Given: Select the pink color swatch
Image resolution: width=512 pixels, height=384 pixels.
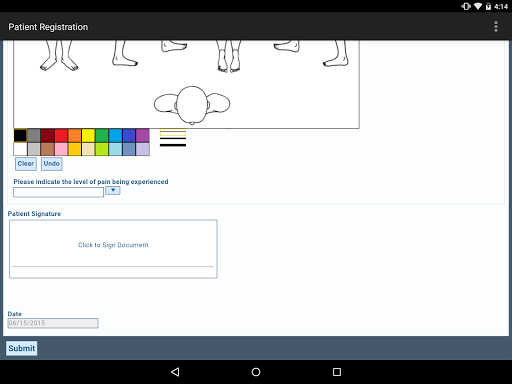Looking at the screenshot, I should 61,149.
